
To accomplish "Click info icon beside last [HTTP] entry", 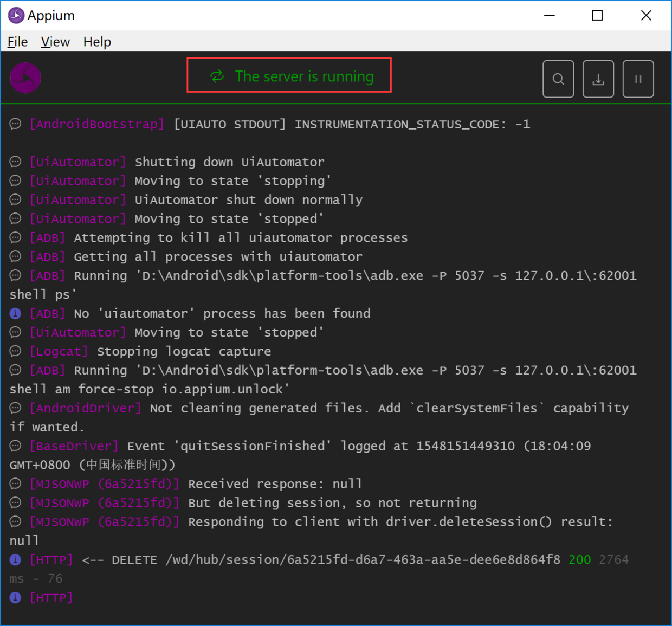I will 15,598.
